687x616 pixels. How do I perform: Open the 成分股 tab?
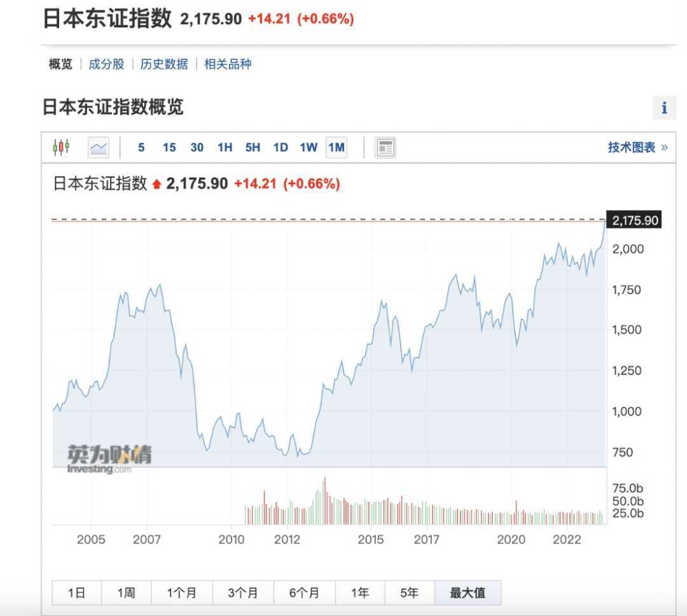point(106,64)
